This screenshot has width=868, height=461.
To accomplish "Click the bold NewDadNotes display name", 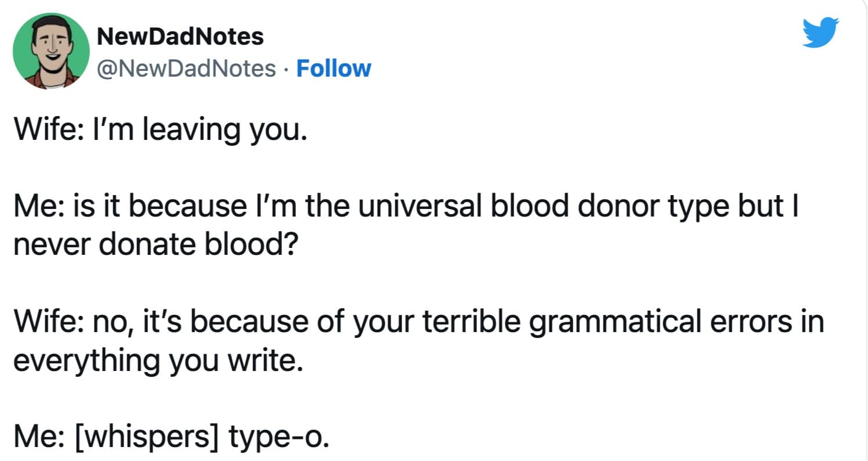I will coord(180,37).
